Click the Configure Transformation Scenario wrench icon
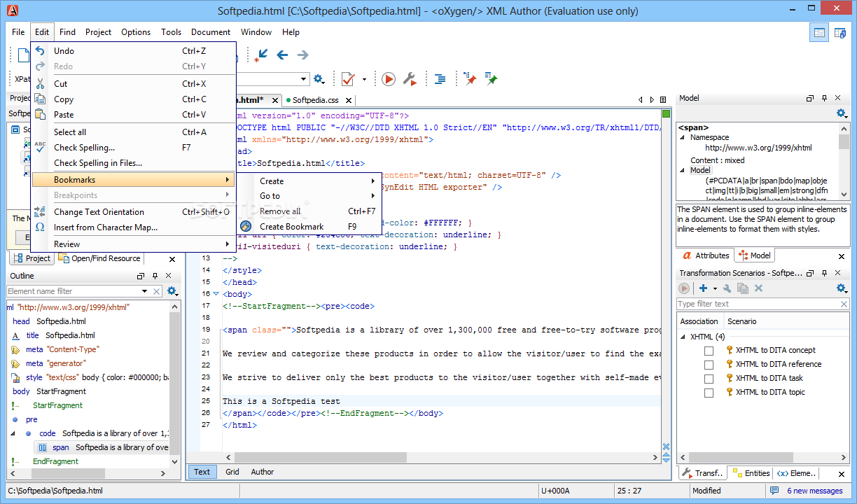This screenshot has width=857, height=504. click(410, 79)
